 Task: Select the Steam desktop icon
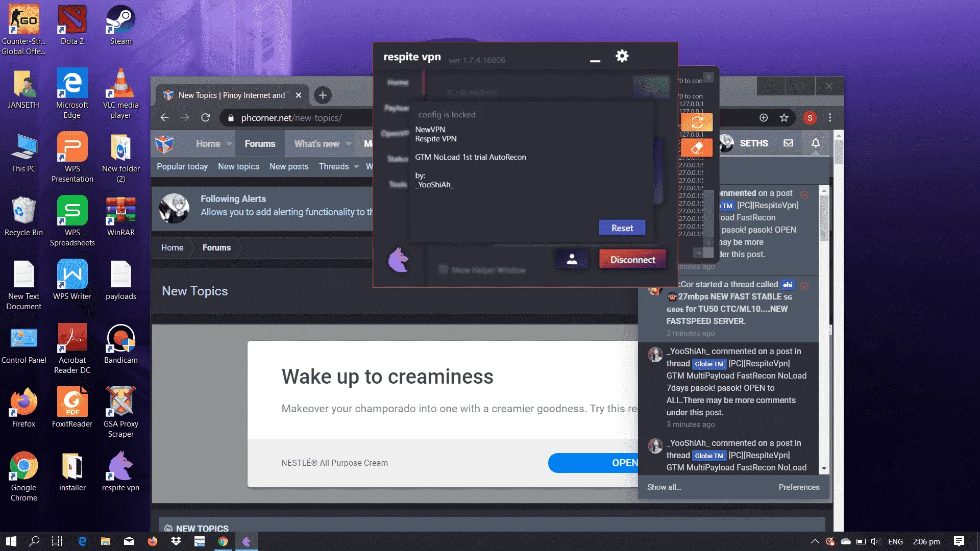point(121,26)
